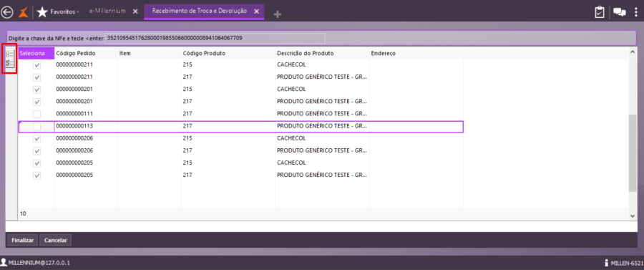Click CACHECOL in order 000000000206 row
This screenshot has width=644, height=270.
(291, 138)
